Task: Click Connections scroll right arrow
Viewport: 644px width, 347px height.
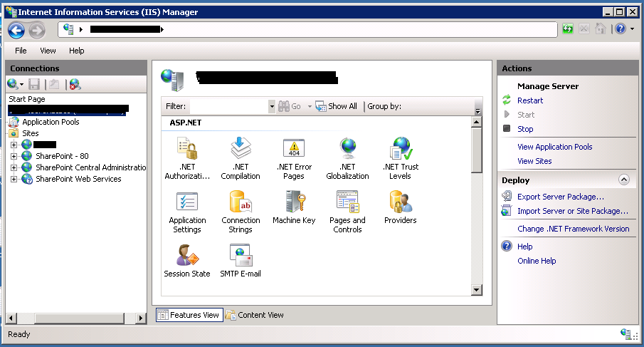Action: (x=141, y=318)
